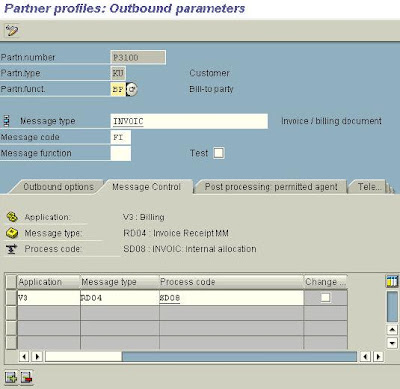
Task: Click the right horizontal scroll-right arrow
Action: click(378, 357)
